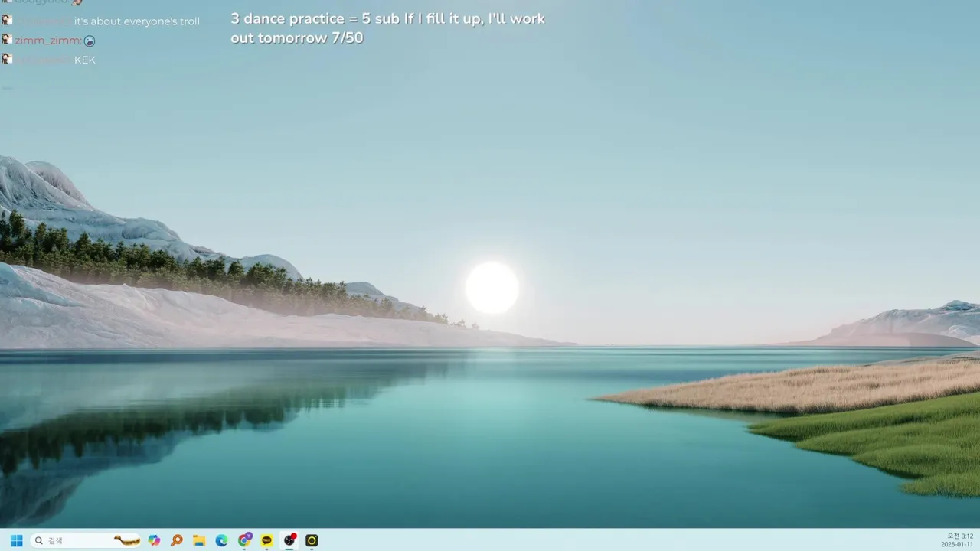980x551 pixels.
Task: Open the yellow-ring app on the taskbar
Action: pyautogui.click(x=312, y=540)
